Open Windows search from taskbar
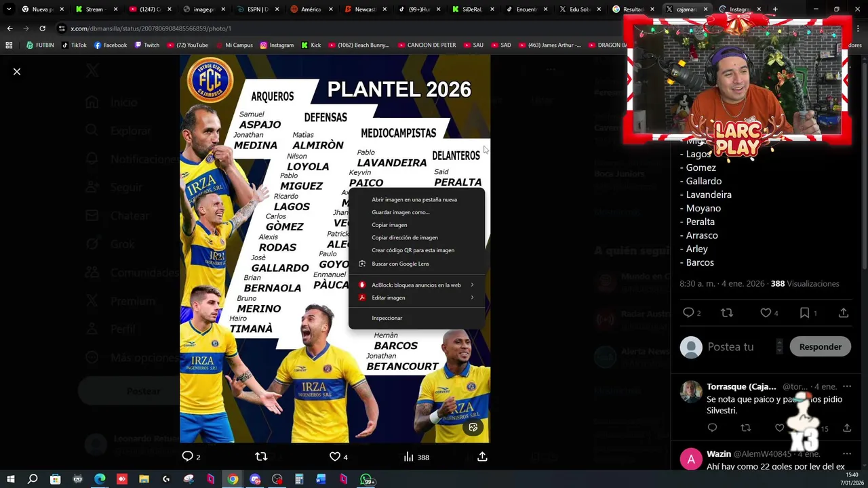The image size is (868, 488). click(33, 479)
